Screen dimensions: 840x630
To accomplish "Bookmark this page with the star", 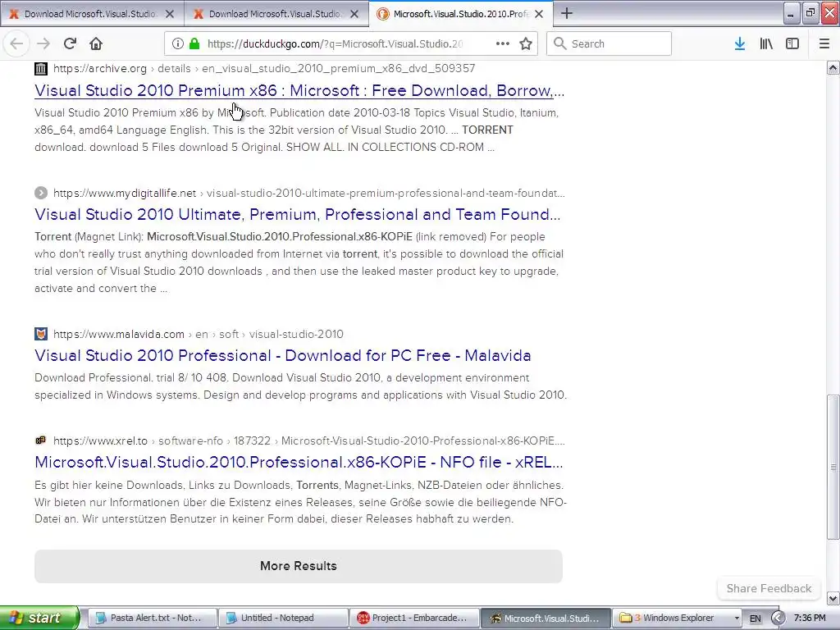I will pyautogui.click(x=526, y=44).
